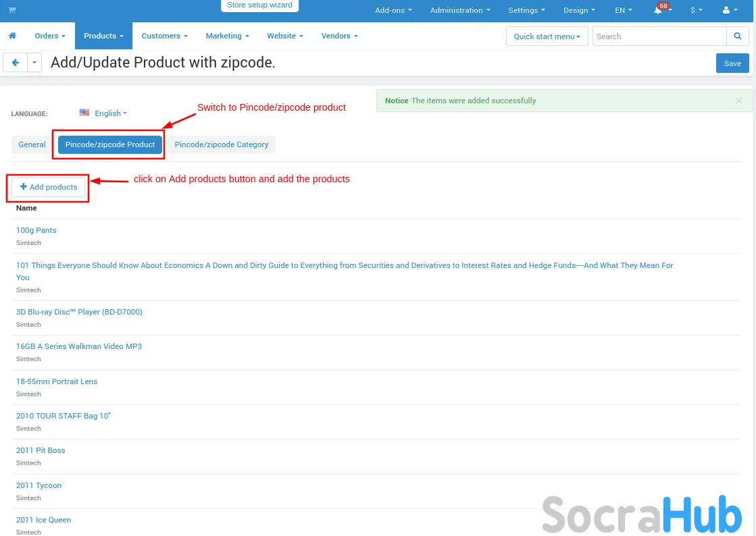The height and width of the screenshot is (536, 756).
Task: Go to the home dashboard icon
Action: [x=13, y=36]
